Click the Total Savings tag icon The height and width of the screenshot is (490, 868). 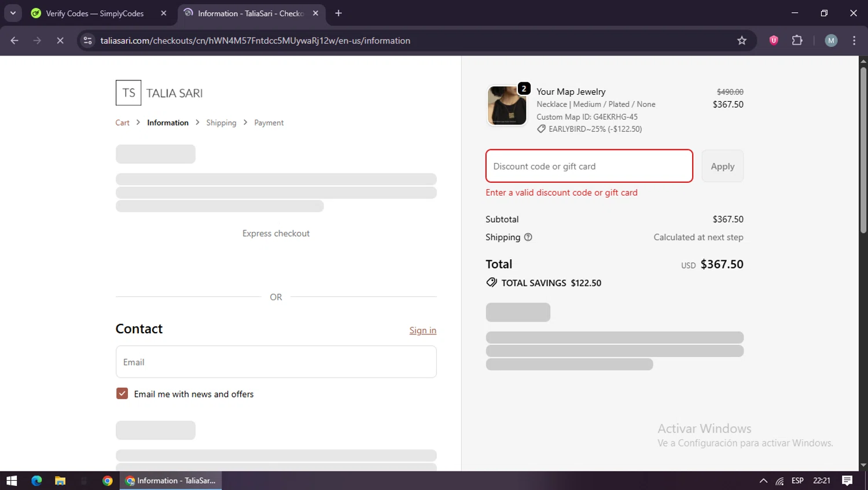click(x=491, y=282)
